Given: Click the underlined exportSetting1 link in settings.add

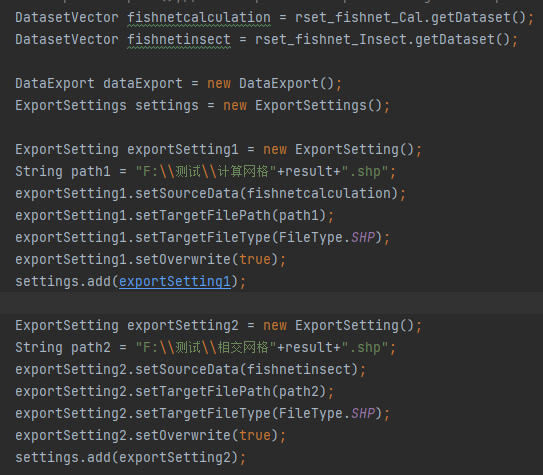Looking at the screenshot, I should 175,281.
